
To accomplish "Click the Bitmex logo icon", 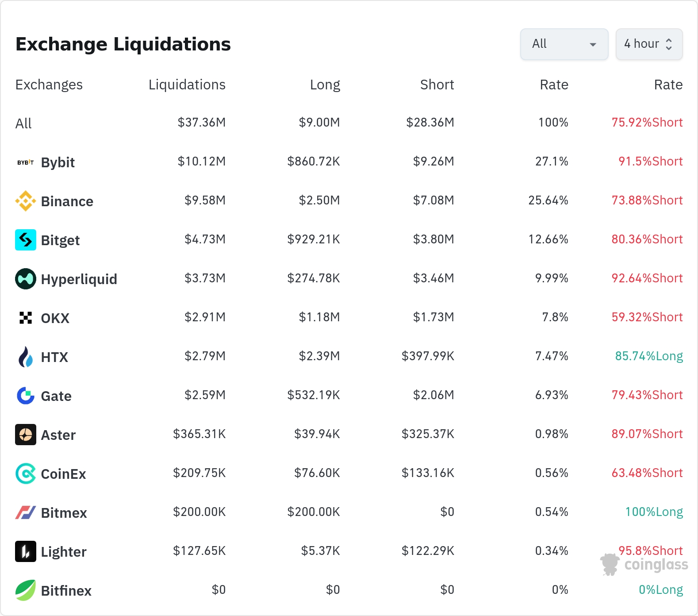I will pos(26,512).
